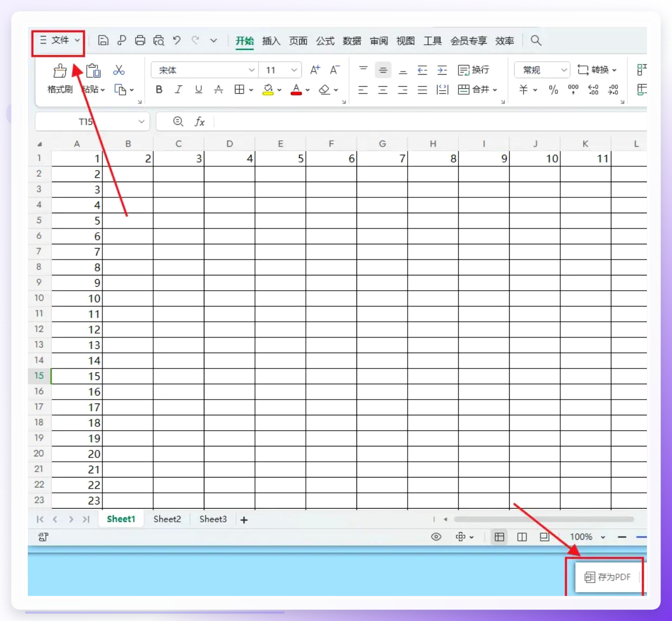Click the decrease indent icon
672x621 pixels.
pyautogui.click(x=422, y=70)
